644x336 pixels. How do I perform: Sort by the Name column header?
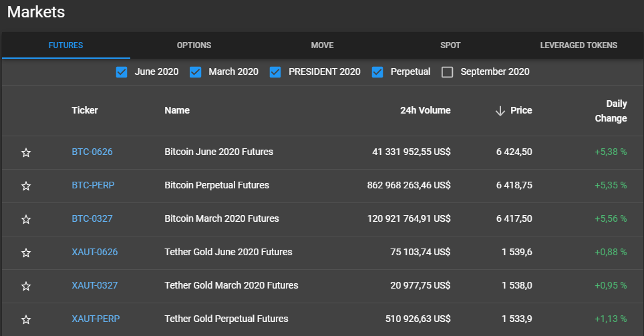pyautogui.click(x=177, y=110)
